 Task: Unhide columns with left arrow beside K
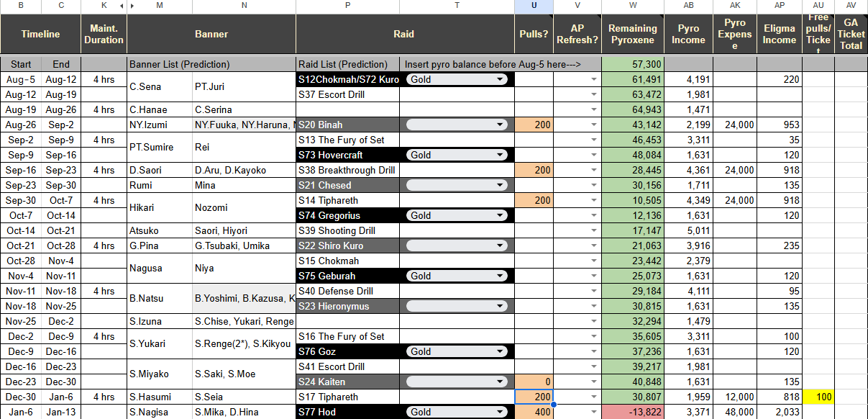(120, 6)
